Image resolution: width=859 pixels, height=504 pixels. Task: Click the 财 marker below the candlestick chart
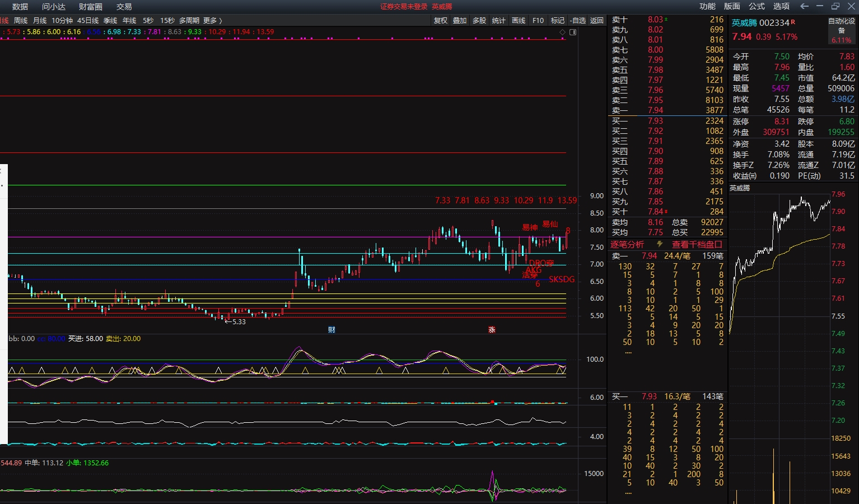tap(332, 330)
